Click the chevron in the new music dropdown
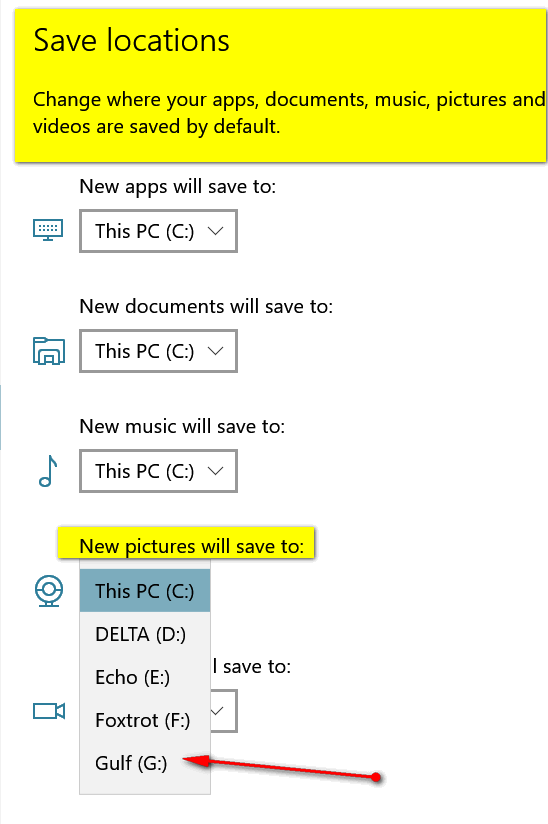 point(215,471)
